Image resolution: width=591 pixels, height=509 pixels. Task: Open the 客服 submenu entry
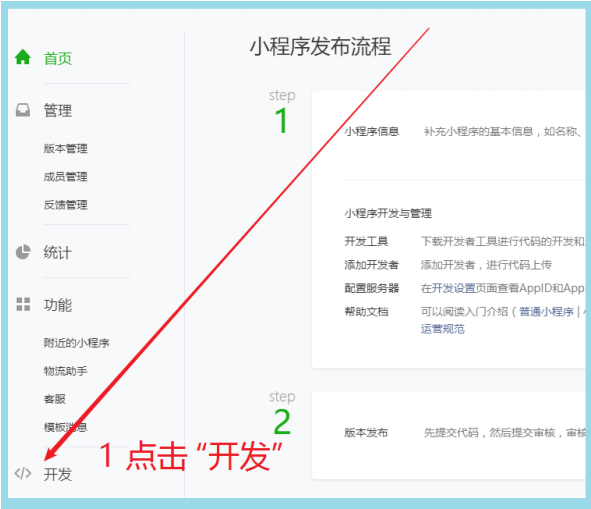[55, 399]
